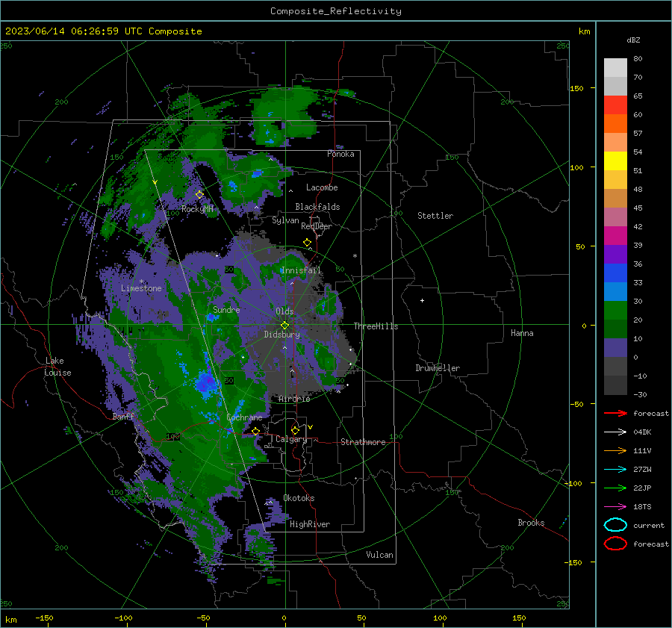Screen dimensions: 672x628
Task: Click the Lake Louise label
Action: click(57, 367)
